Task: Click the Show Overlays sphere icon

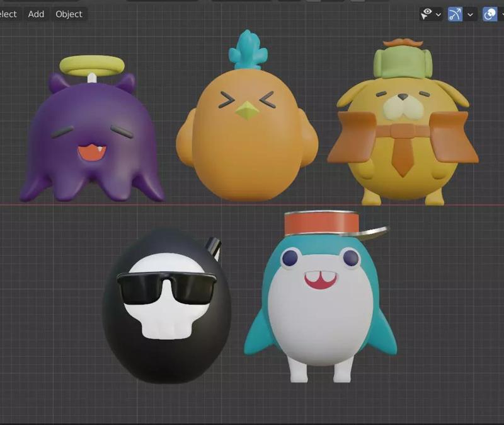Action: (489, 13)
